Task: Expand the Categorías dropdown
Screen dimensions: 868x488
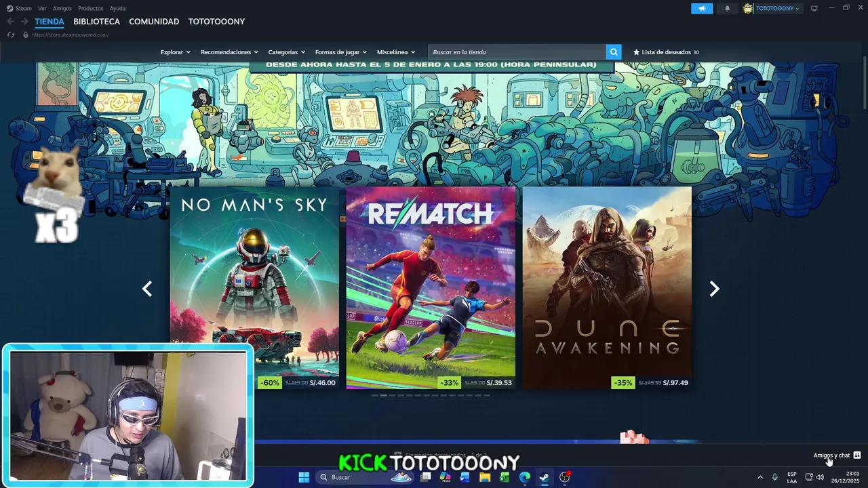Action: click(286, 52)
